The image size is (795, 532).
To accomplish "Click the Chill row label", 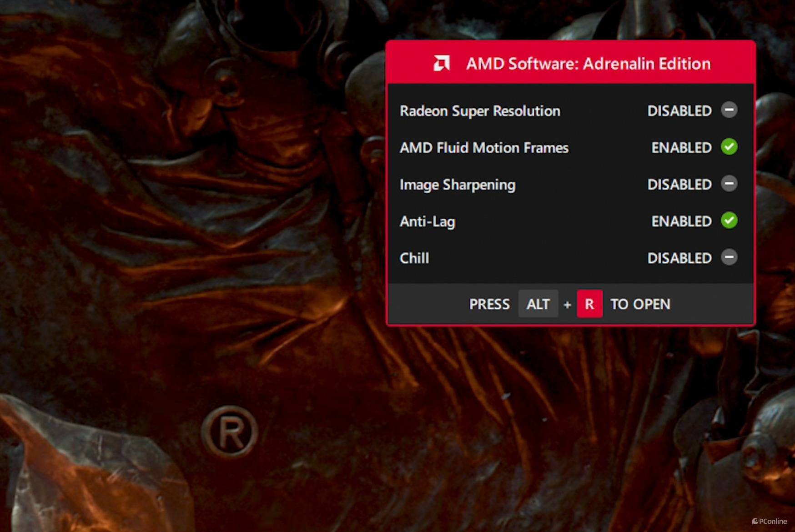I will (414, 258).
